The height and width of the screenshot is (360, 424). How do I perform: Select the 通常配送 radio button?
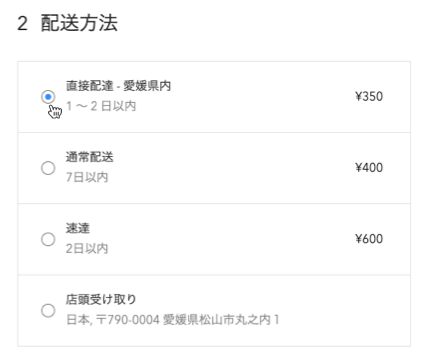pyautogui.click(x=48, y=168)
